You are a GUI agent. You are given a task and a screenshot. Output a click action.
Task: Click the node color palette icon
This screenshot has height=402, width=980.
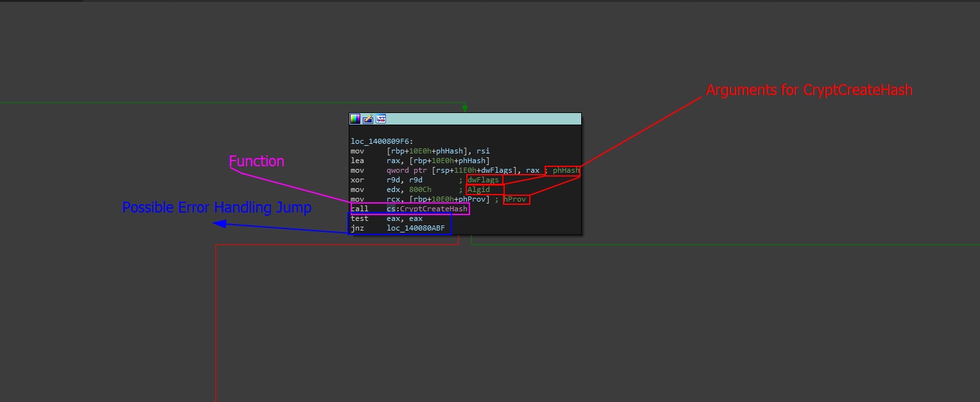(x=355, y=119)
